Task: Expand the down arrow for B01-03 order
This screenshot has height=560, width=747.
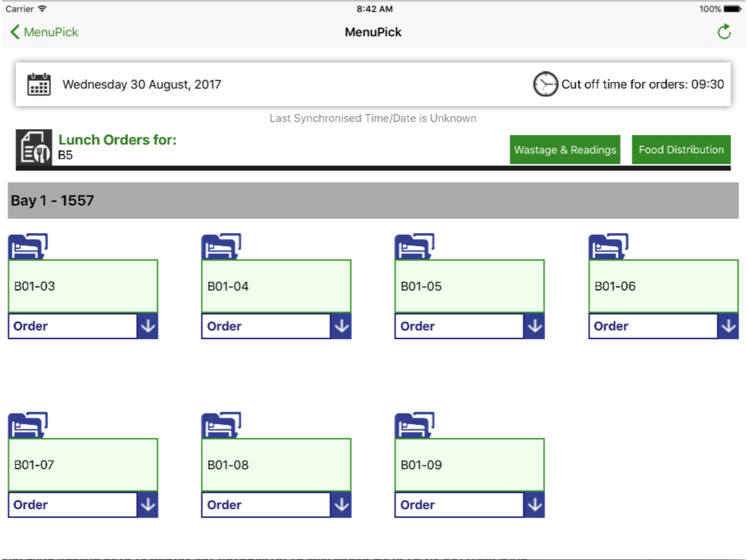Action: point(148,326)
